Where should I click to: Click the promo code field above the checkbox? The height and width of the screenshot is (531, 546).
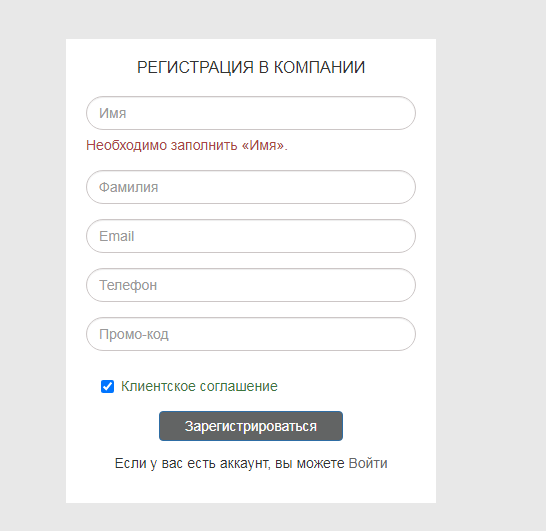tap(251, 334)
